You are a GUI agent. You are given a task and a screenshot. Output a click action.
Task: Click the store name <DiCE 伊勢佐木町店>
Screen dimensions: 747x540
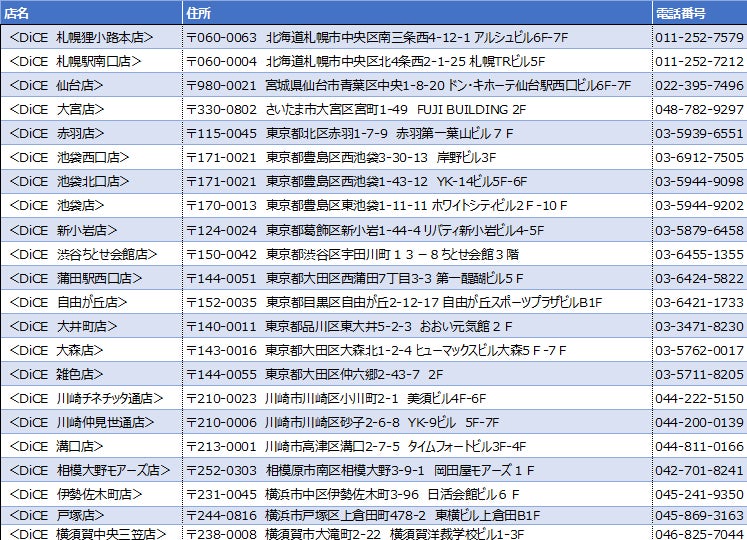[x=76, y=494]
